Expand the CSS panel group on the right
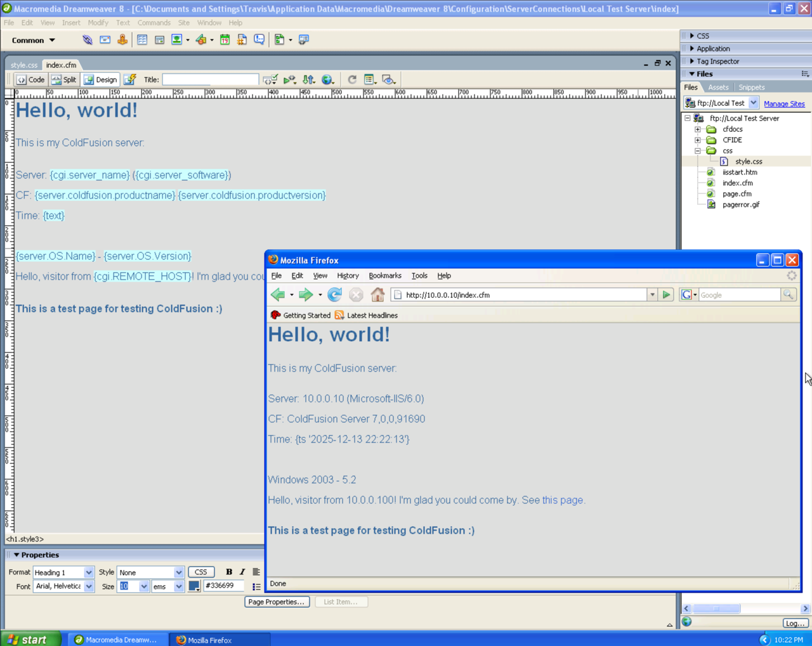 (704, 36)
